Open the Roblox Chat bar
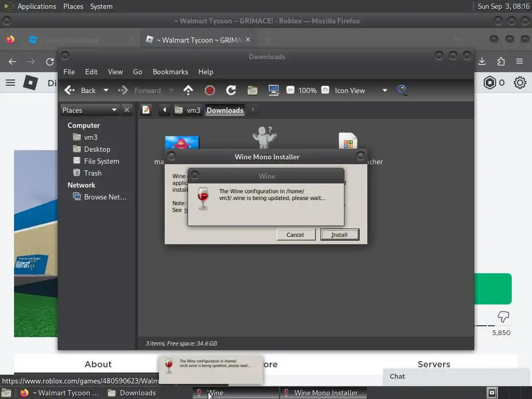The height and width of the screenshot is (399, 532). 457,377
